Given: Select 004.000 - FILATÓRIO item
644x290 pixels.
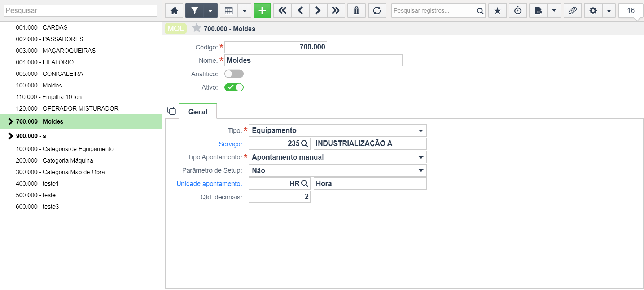Looking at the screenshot, I should 45,62.
